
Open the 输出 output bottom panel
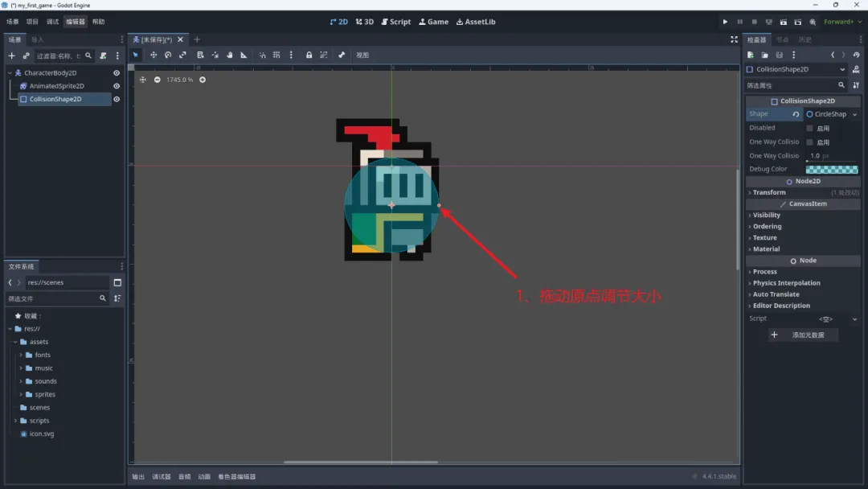coord(138,476)
